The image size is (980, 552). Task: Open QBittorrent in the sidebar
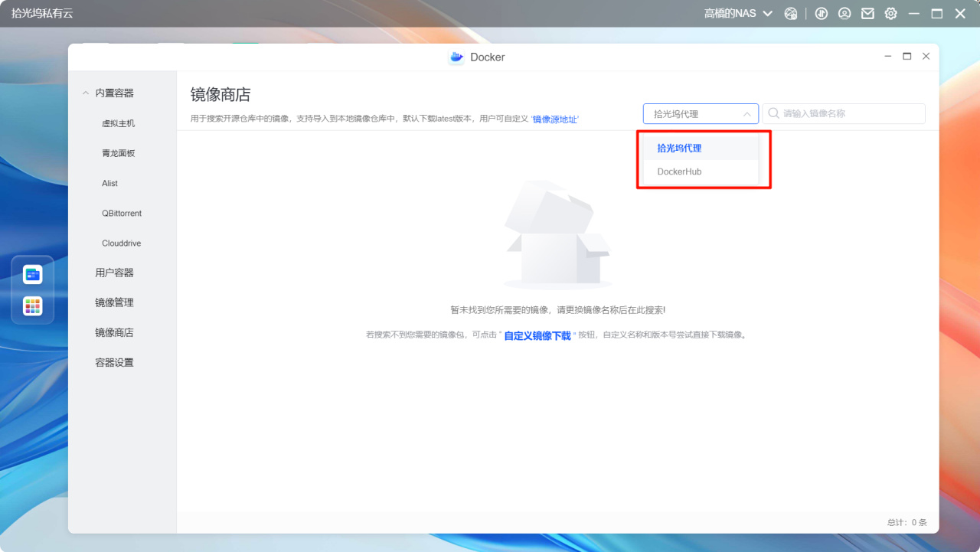pyautogui.click(x=122, y=213)
